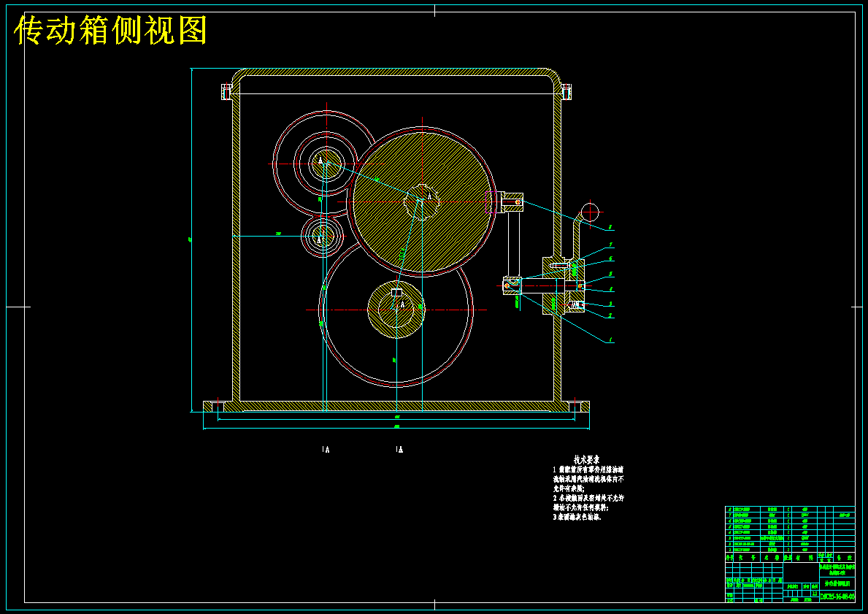This screenshot has height=614, width=868.
Task: Select parts list row 8 in title block
Action: coord(790,509)
